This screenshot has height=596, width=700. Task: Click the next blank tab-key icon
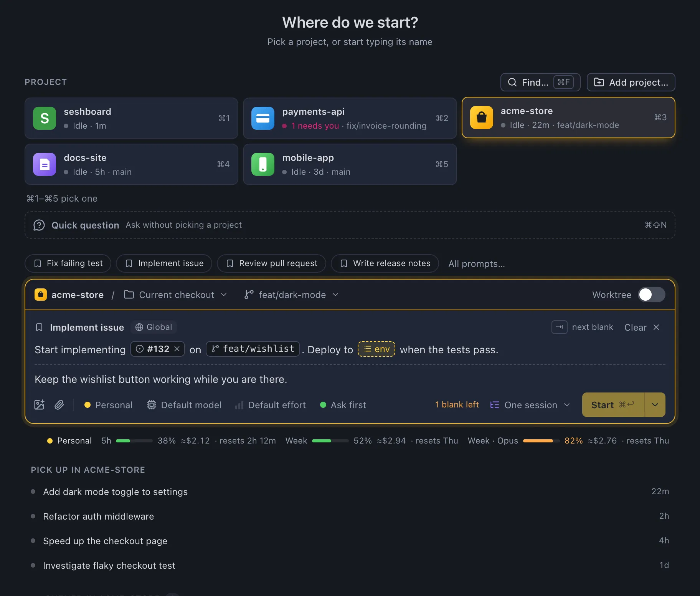[560, 327]
